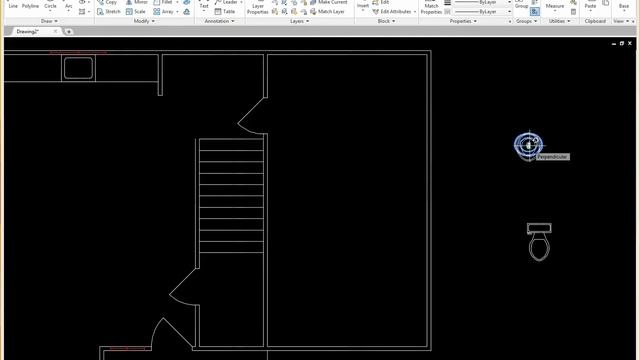Screen dimensions: 640x360
Task: Click the Group button
Action: [521, 5]
